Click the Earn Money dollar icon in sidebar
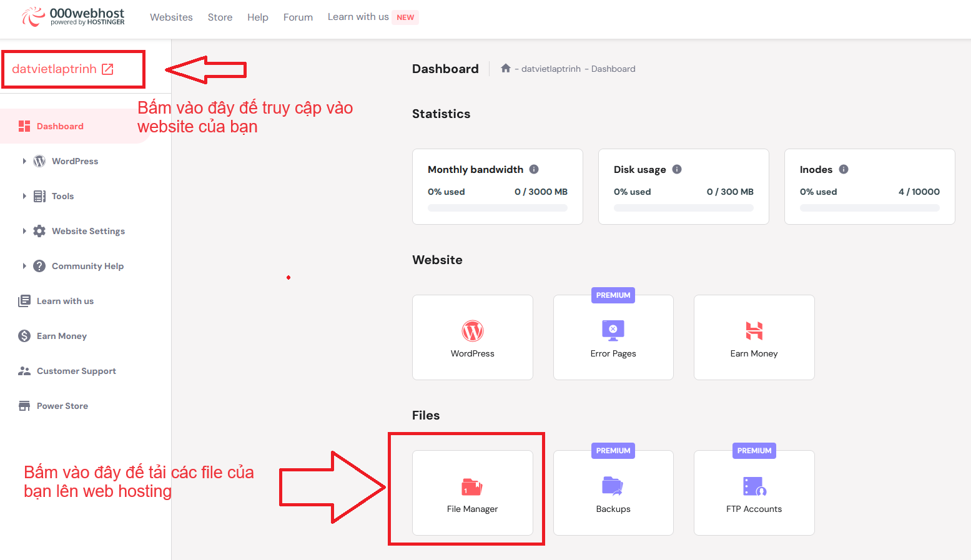The width and height of the screenshot is (971, 560). [x=24, y=336]
